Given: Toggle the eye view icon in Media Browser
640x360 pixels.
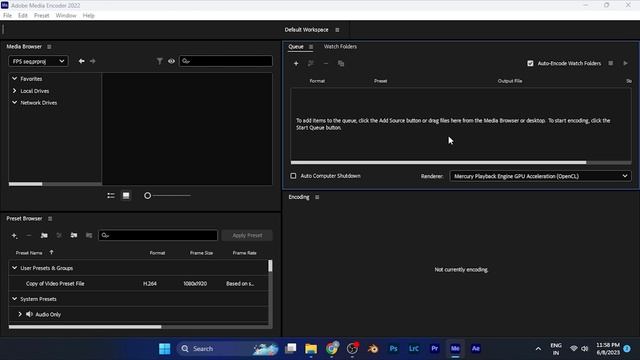Looking at the screenshot, I should (x=171, y=61).
